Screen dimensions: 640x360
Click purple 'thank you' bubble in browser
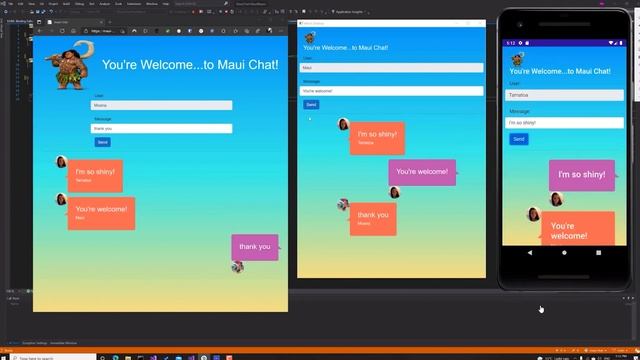coord(255,247)
